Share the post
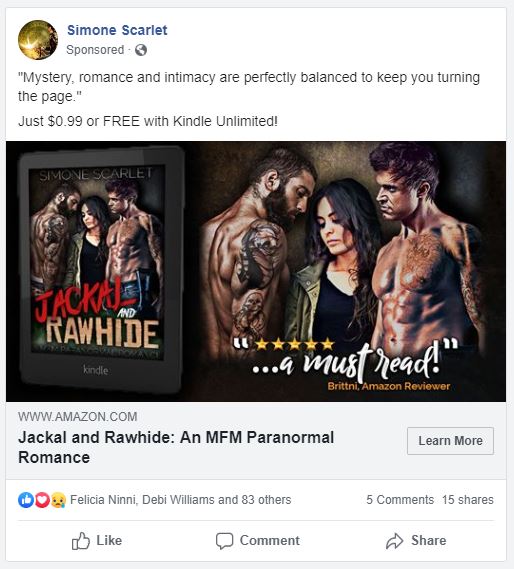Screen dimensions: 514x569 pos(416,541)
